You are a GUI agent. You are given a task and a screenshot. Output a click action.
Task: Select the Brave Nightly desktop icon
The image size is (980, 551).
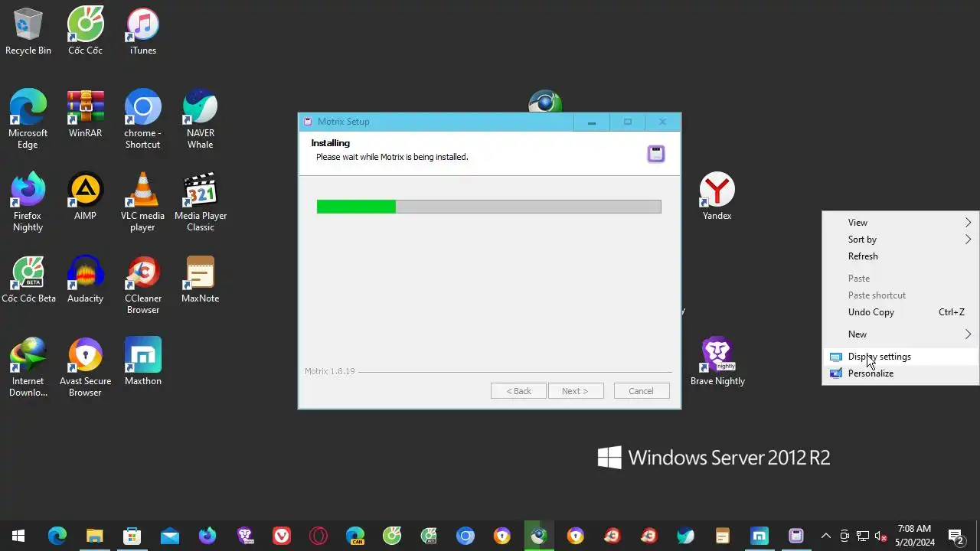tap(717, 362)
